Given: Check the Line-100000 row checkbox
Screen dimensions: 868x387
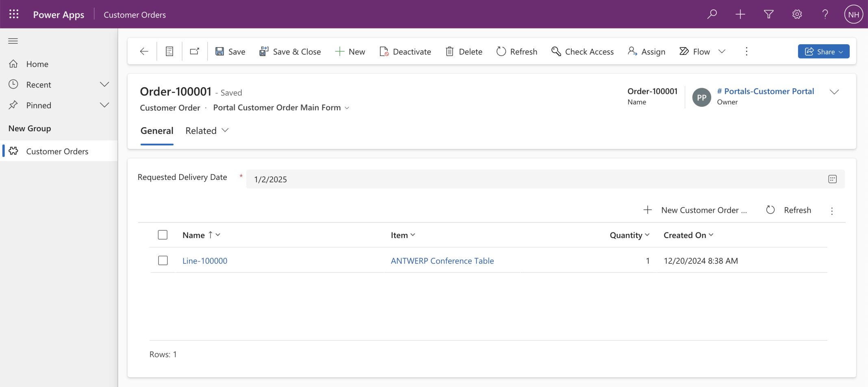Looking at the screenshot, I should [x=163, y=260].
